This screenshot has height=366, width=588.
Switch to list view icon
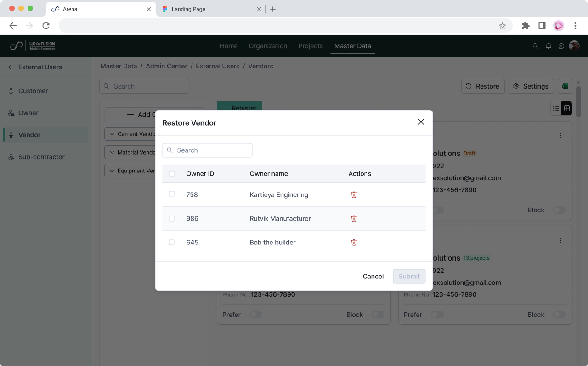pos(556,108)
